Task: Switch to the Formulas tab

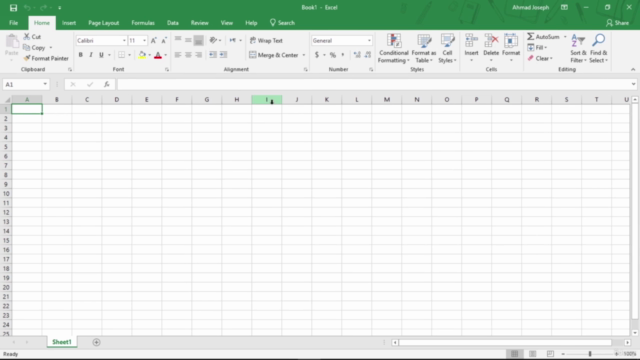Action: tap(143, 23)
